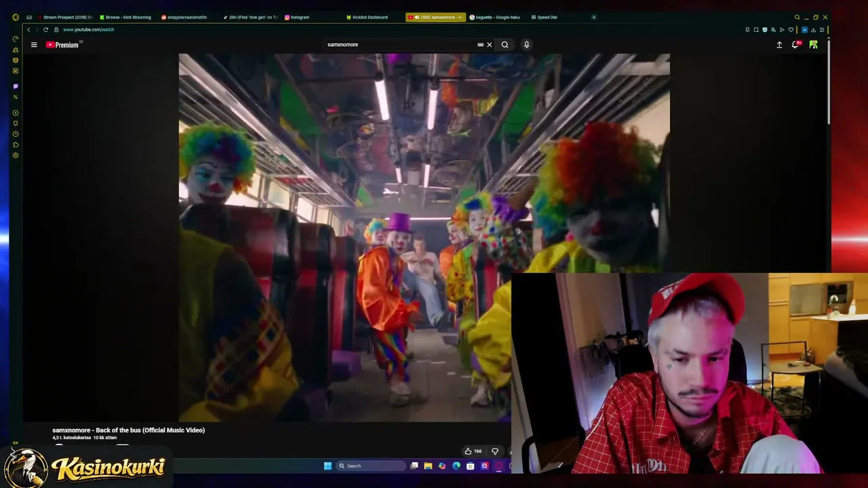Open browser easy setup sliders icon
This screenshot has height=488, width=868.
pyautogui.click(x=822, y=30)
